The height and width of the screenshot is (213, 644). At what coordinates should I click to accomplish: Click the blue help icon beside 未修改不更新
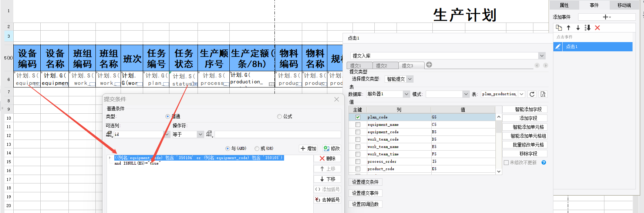pyautogui.click(x=544, y=162)
